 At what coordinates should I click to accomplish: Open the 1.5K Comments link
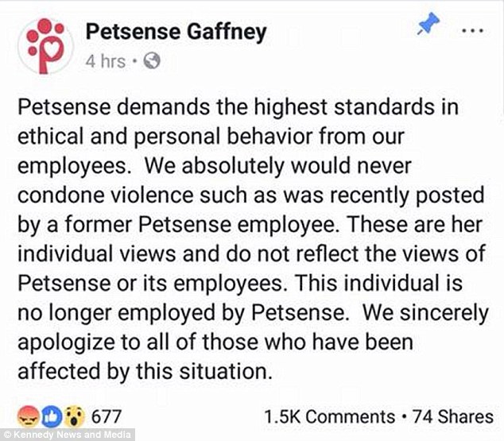click(x=329, y=416)
